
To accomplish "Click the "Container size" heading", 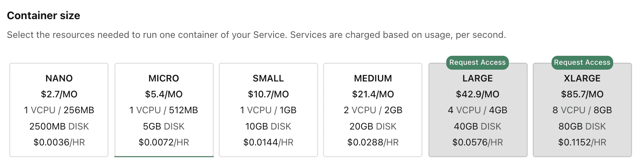I will point(44,15).
